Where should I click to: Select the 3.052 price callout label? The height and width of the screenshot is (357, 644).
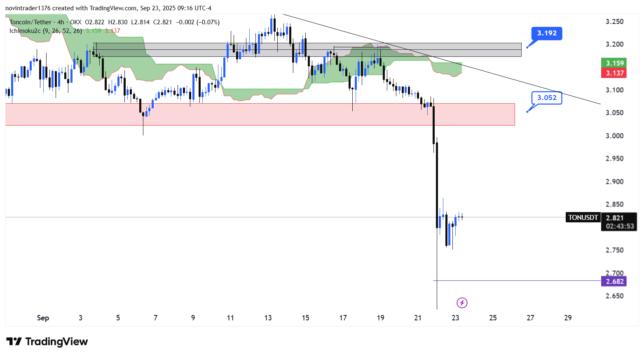coord(547,98)
